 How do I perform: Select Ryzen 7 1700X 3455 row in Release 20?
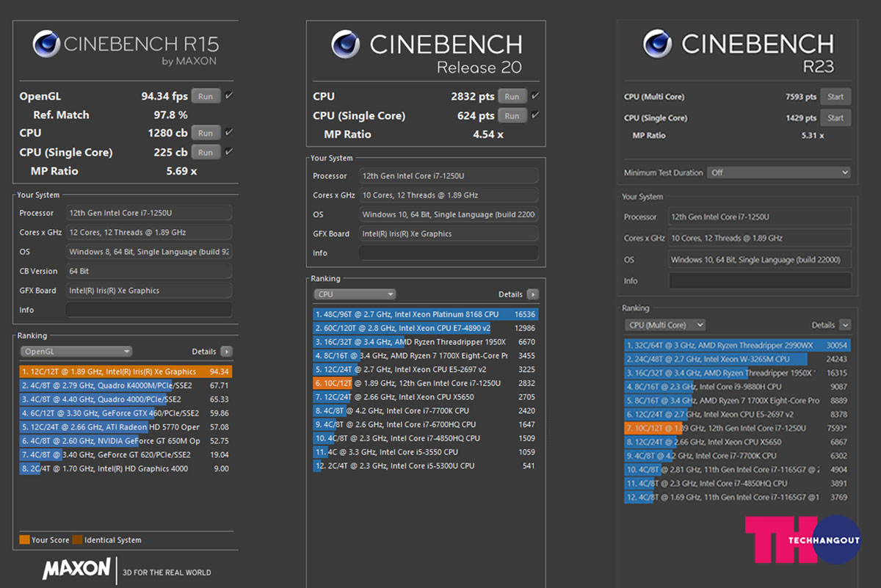click(426, 356)
